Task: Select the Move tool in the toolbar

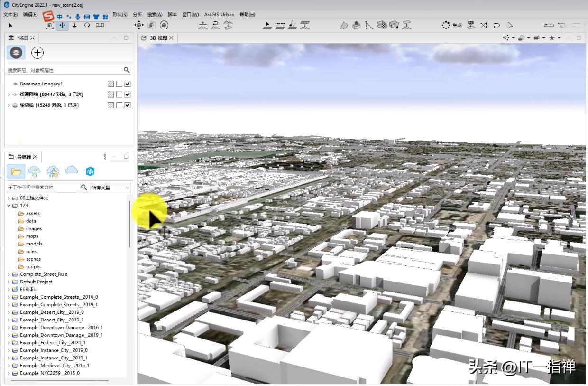Action: coord(62,26)
